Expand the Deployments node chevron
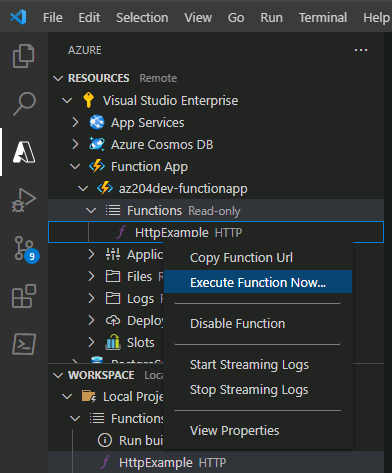Screen dimensions: 392x473 coord(91,320)
